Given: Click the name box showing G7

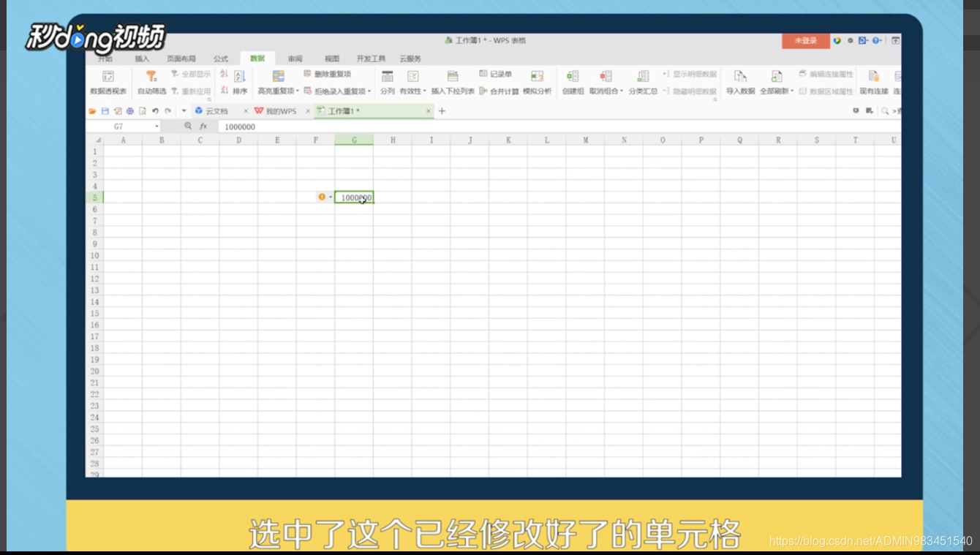Looking at the screenshot, I should click(120, 127).
